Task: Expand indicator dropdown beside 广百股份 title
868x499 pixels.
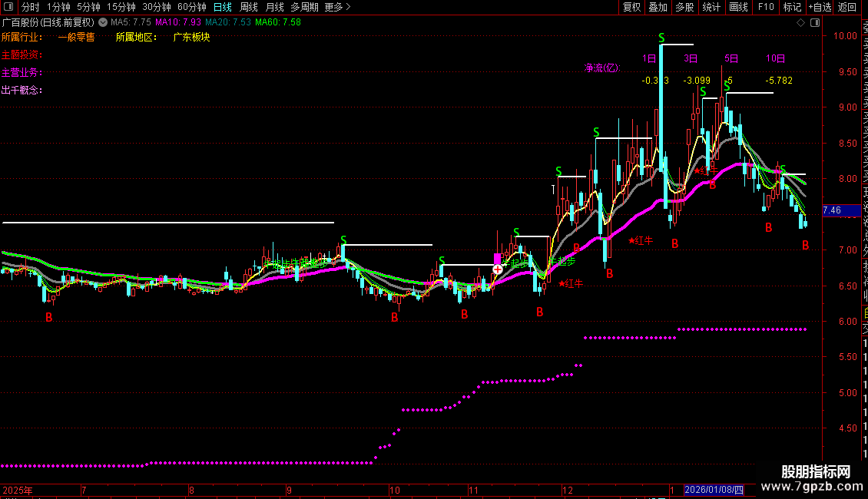Action: pyautogui.click(x=103, y=23)
